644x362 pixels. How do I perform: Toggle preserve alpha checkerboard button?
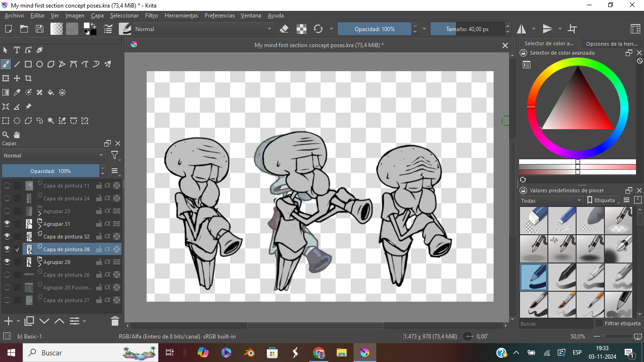click(301, 29)
